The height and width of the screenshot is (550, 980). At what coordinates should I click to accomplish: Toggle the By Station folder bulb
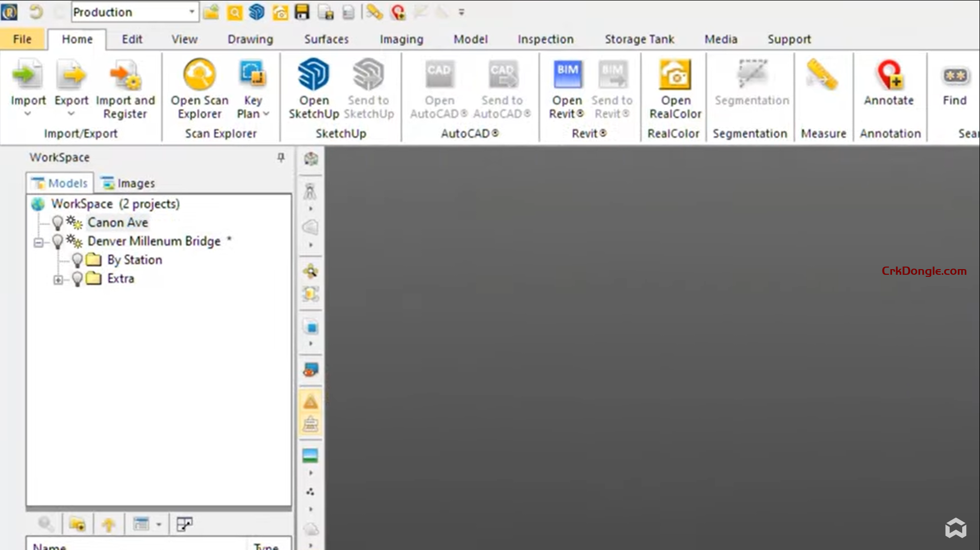(78, 260)
